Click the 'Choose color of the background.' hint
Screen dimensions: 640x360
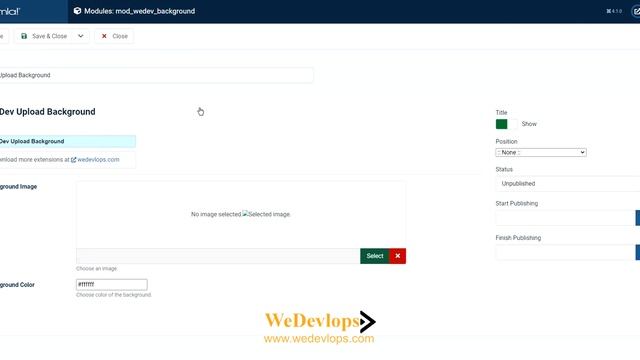(x=114, y=295)
